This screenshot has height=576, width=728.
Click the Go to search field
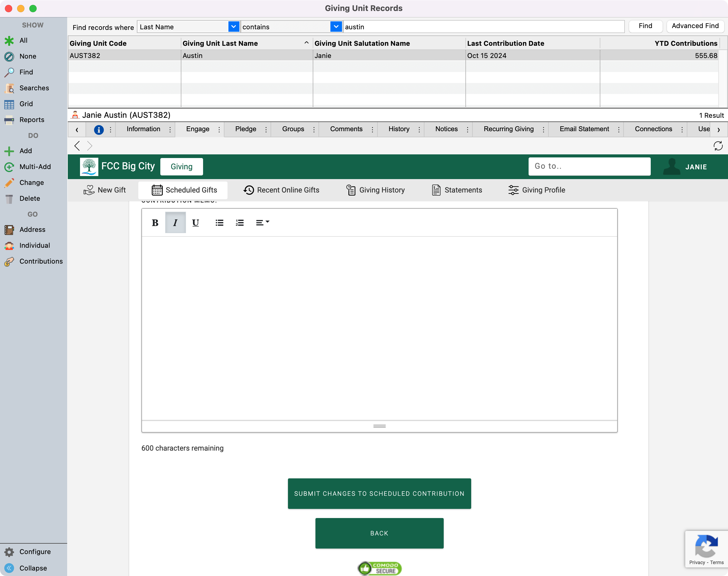pos(589,166)
